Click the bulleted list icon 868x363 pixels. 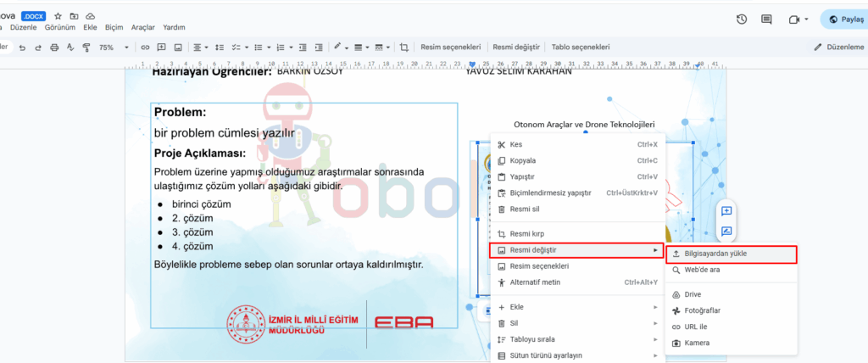[x=258, y=47]
